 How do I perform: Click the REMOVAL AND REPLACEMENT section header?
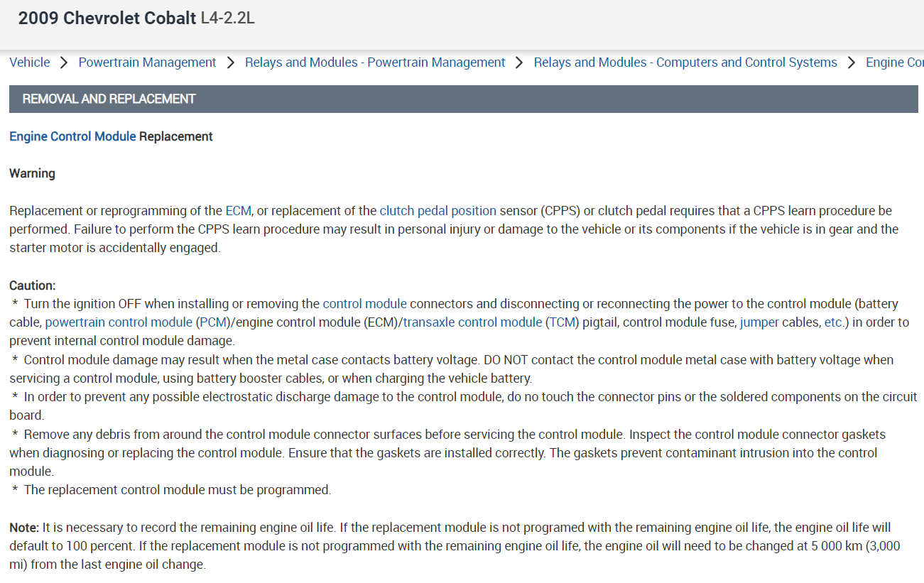point(463,99)
